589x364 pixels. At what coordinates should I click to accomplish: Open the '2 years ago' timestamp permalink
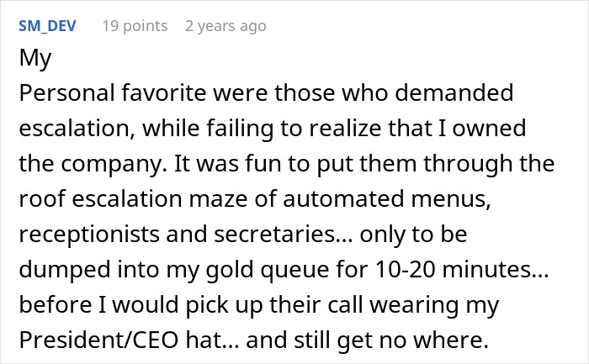tap(226, 26)
